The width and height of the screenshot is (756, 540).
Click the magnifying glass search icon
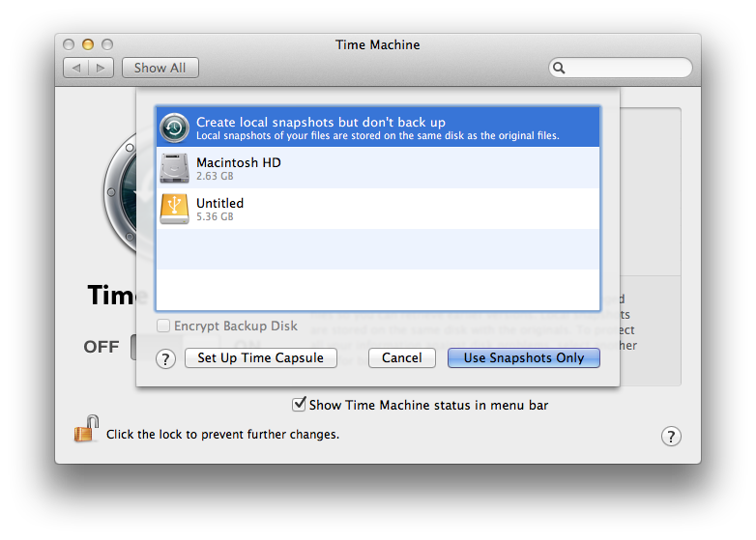(559, 68)
